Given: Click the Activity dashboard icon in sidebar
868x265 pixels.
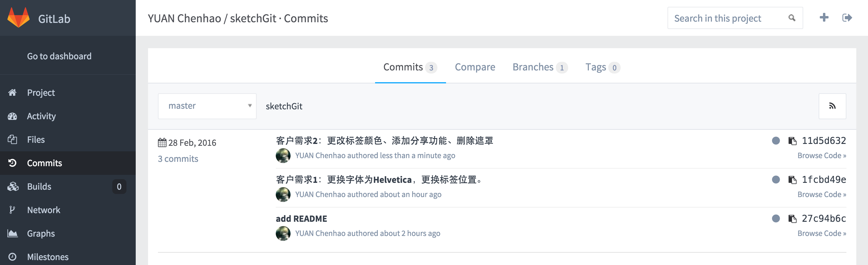Looking at the screenshot, I should 12,116.
